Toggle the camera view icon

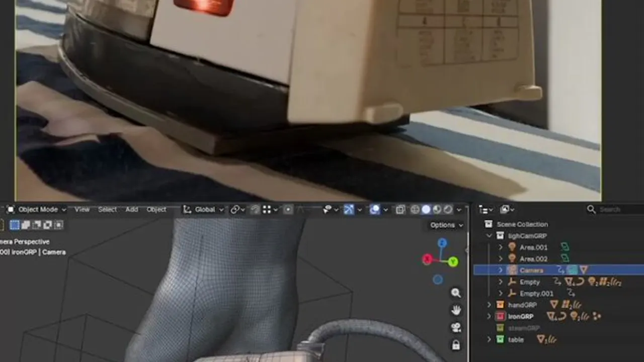pyautogui.click(x=456, y=328)
